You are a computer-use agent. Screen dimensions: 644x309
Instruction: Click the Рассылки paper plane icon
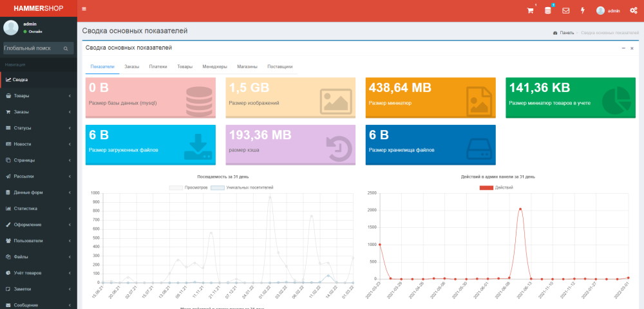[x=8, y=176]
